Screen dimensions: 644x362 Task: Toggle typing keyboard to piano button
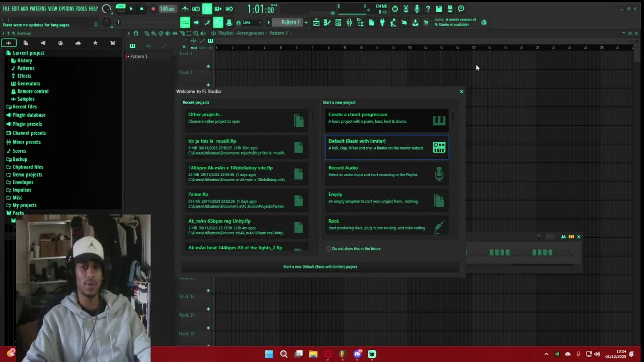coord(185,22)
